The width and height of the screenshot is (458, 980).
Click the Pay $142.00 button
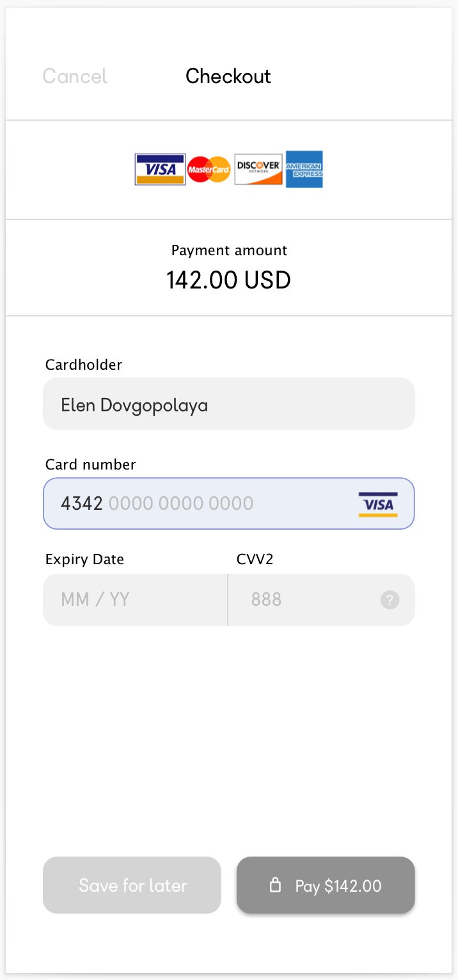pyautogui.click(x=326, y=885)
